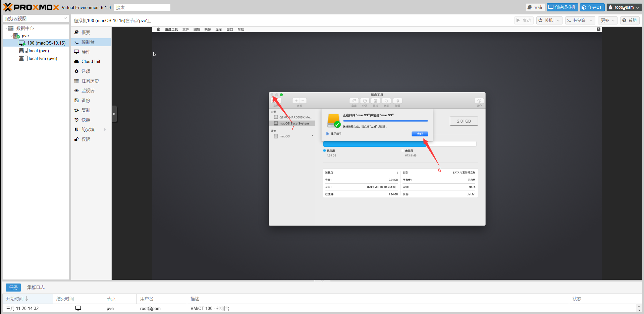Open the 服务器视图 view dropdown

pyautogui.click(x=36, y=19)
